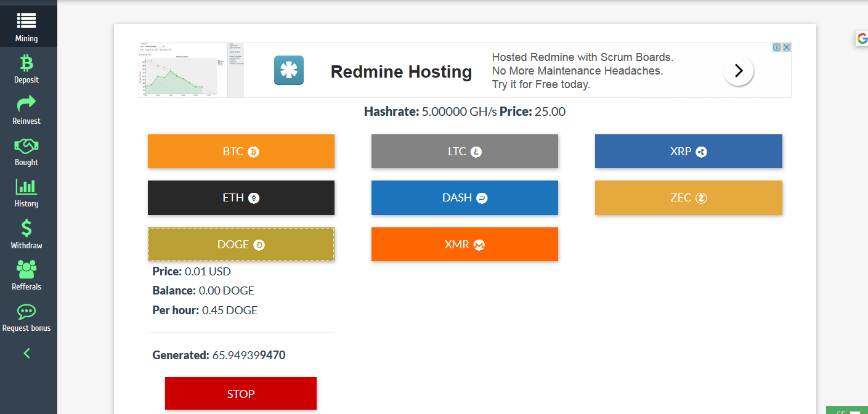The image size is (868, 414).
Task: Click the Per hour 0.45 DOGE text
Action: click(x=205, y=310)
